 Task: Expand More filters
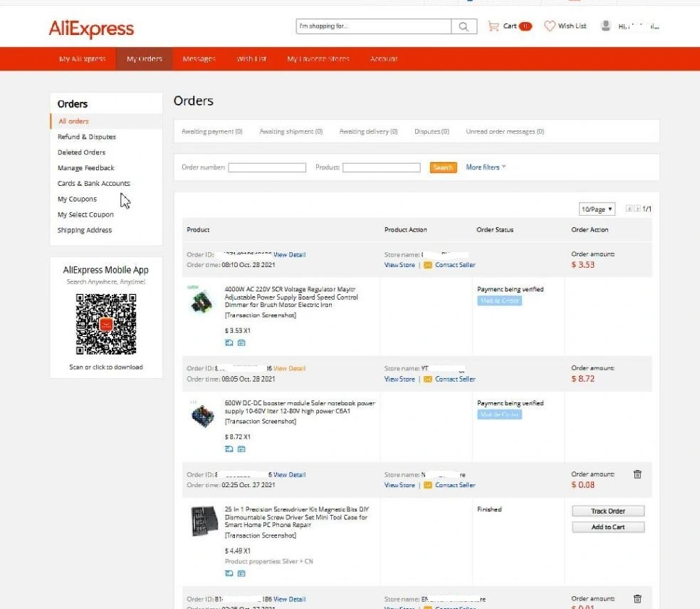tap(486, 167)
